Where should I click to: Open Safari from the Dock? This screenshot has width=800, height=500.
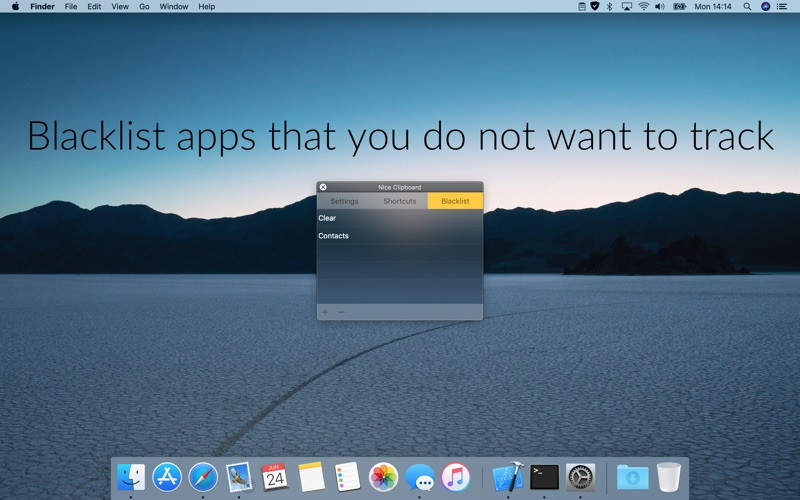(203, 477)
